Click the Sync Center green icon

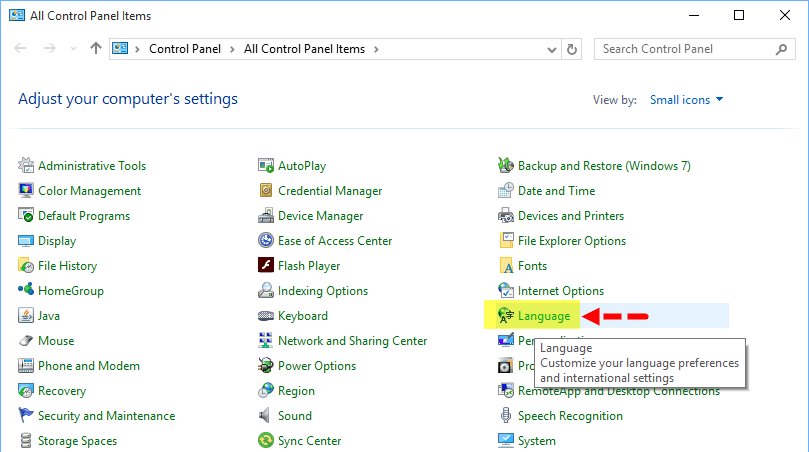pos(266,441)
